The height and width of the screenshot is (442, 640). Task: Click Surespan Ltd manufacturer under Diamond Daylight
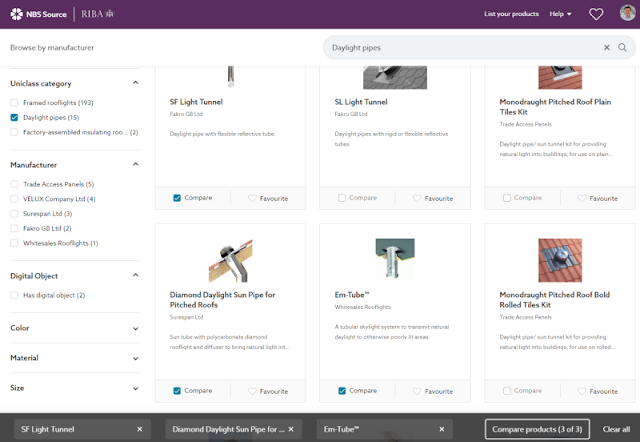tap(186, 317)
